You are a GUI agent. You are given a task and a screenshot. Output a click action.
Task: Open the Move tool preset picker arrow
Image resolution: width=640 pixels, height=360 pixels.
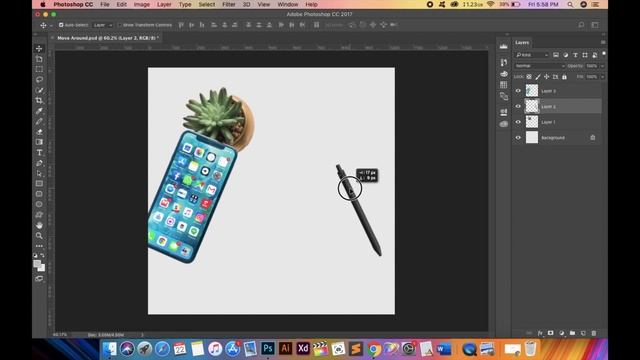51,25
